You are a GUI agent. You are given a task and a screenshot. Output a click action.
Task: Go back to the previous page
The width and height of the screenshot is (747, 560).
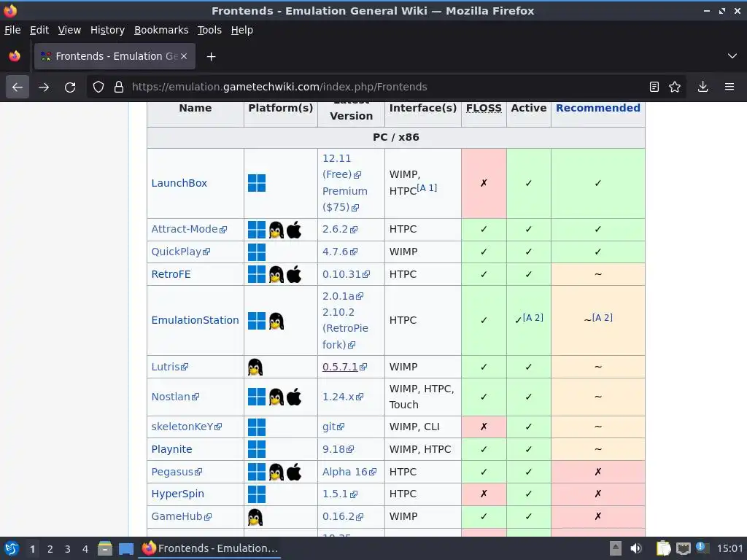click(x=18, y=87)
